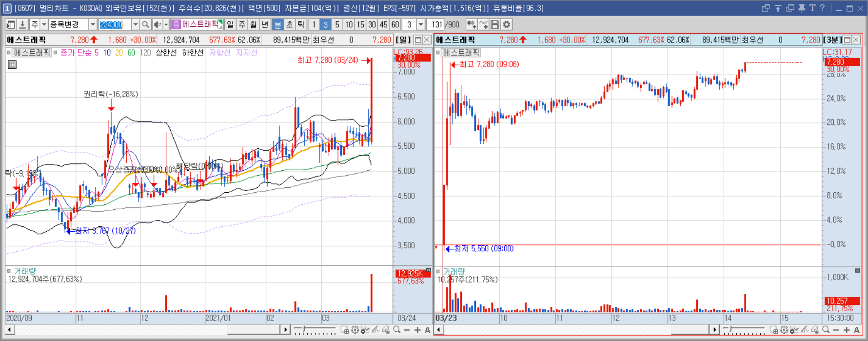Select second period 초

point(290,24)
